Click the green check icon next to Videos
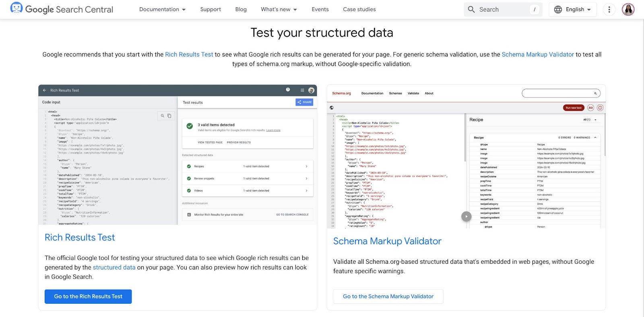The image size is (644, 317). (x=189, y=191)
